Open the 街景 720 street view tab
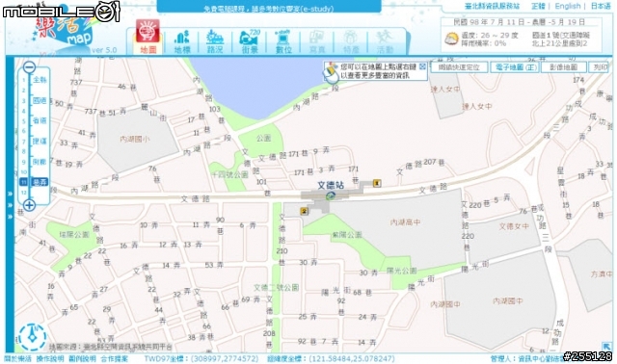 (250, 41)
